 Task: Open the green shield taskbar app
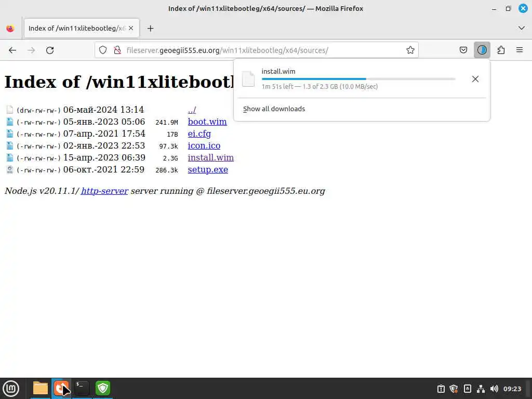click(x=103, y=389)
